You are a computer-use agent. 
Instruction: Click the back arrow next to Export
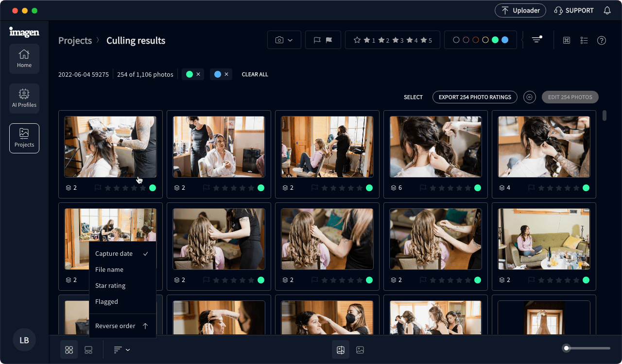530,97
